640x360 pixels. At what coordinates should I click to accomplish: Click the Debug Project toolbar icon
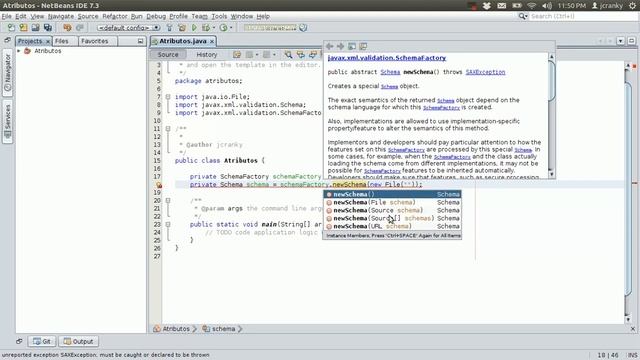click(x=206, y=28)
